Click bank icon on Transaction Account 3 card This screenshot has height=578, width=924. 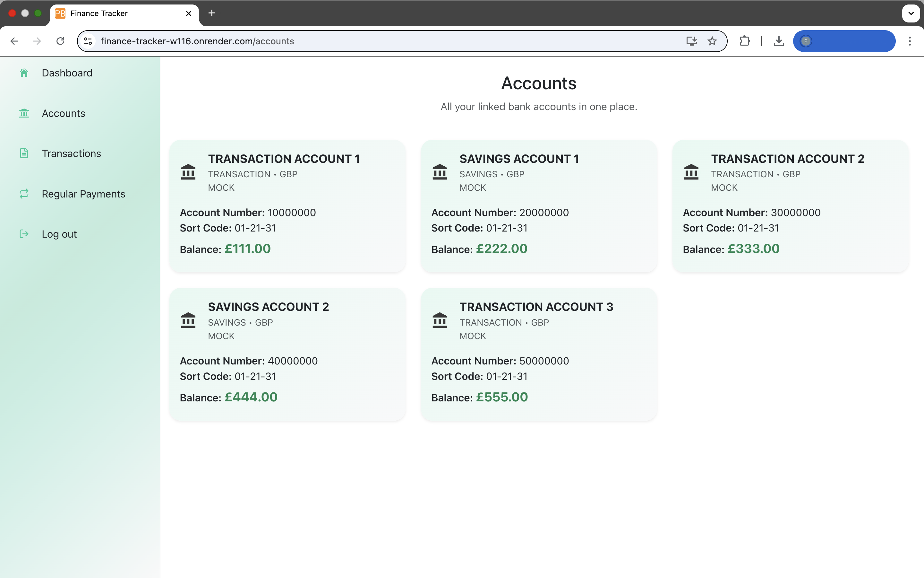click(x=440, y=320)
